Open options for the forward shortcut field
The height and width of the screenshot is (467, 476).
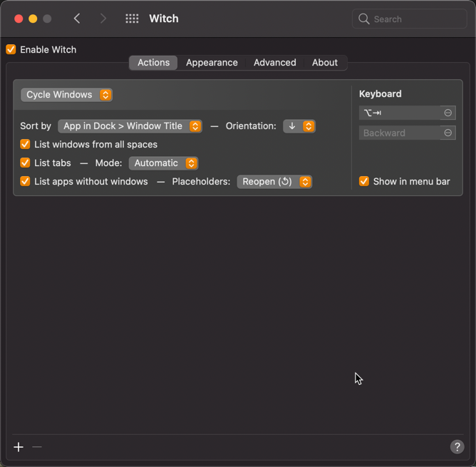(x=447, y=113)
